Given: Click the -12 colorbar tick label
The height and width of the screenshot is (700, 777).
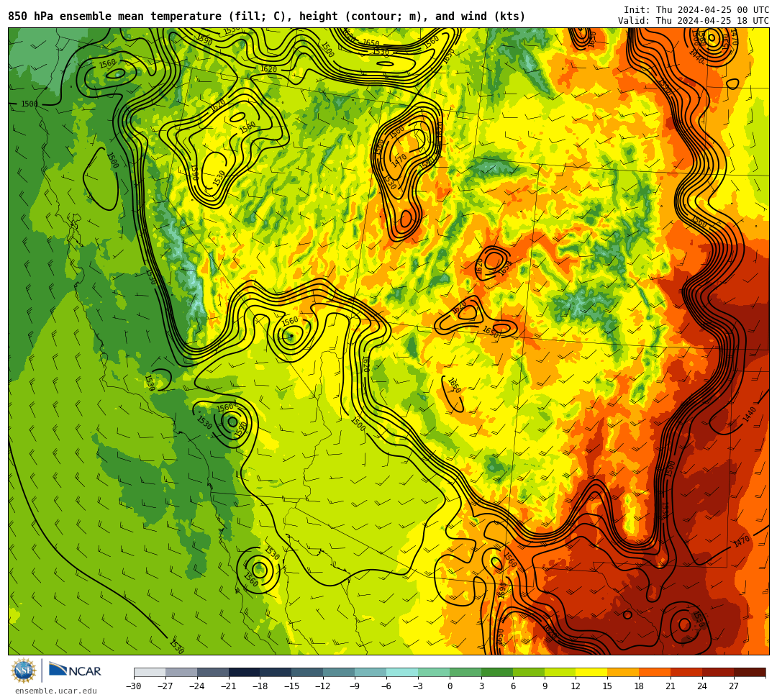Looking at the screenshot, I should click(324, 686).
